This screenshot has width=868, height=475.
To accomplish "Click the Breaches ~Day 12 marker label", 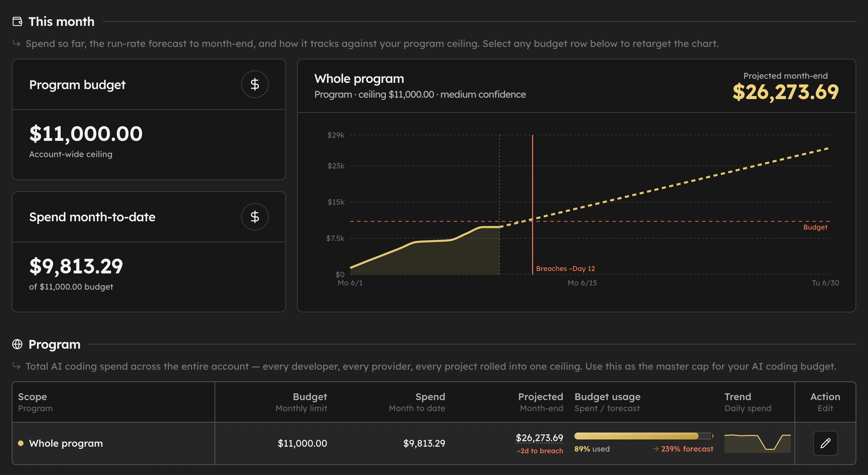I will click(x=565, y=269).
